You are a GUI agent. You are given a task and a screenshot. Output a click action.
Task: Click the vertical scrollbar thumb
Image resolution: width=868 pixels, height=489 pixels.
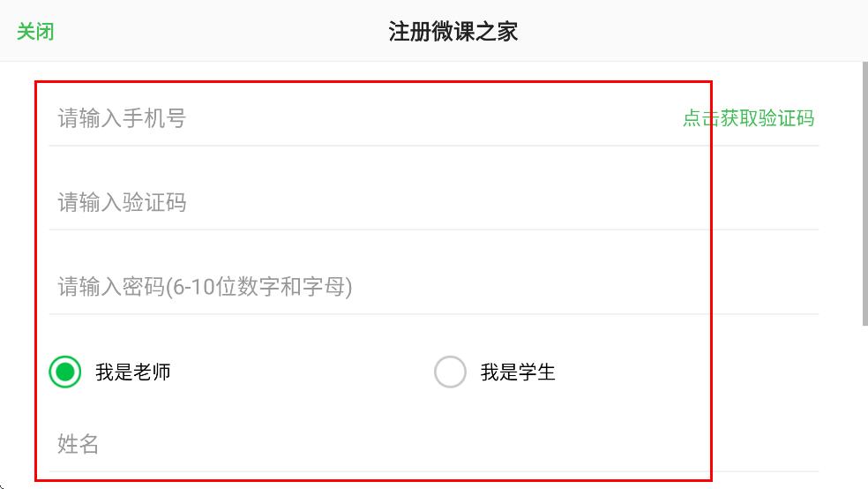(x=864, y=194)
